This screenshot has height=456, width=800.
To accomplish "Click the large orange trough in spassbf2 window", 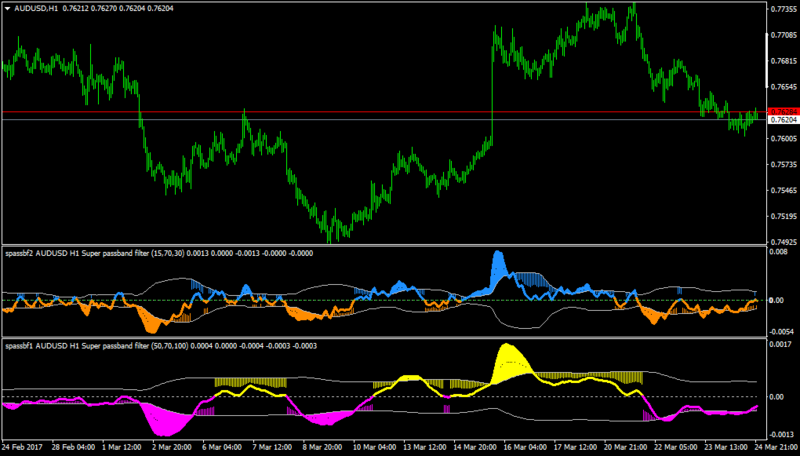I will point(152,320).
